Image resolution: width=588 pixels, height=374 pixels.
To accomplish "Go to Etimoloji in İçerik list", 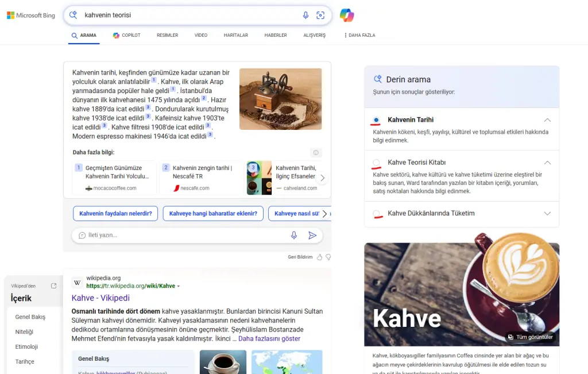I will tap(26, 346).
